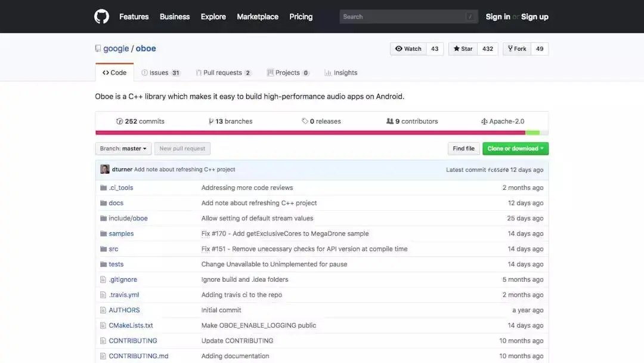Open the Apache-2.0 license link
644x363 pixels.
pos(503,121)
